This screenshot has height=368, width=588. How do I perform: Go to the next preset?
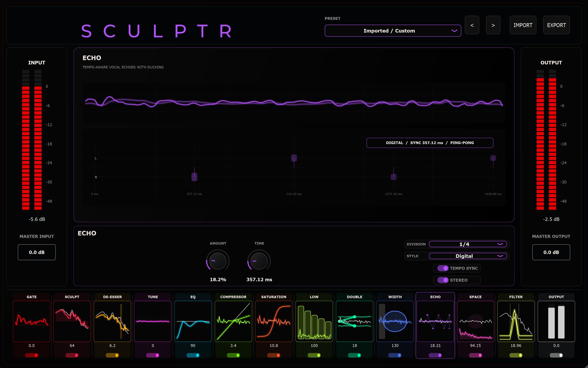[x=493, y=25]
